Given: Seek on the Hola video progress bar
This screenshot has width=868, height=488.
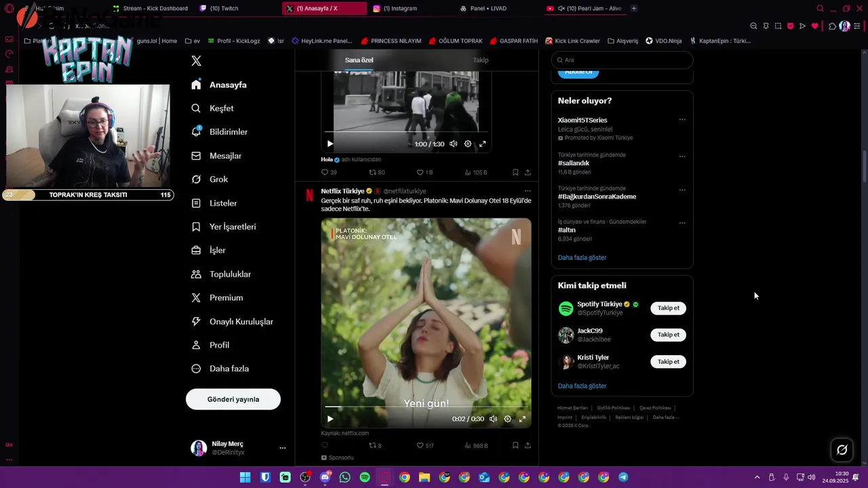Looking at the screenshot, I should pyautogui.click(x=406, y=131).
